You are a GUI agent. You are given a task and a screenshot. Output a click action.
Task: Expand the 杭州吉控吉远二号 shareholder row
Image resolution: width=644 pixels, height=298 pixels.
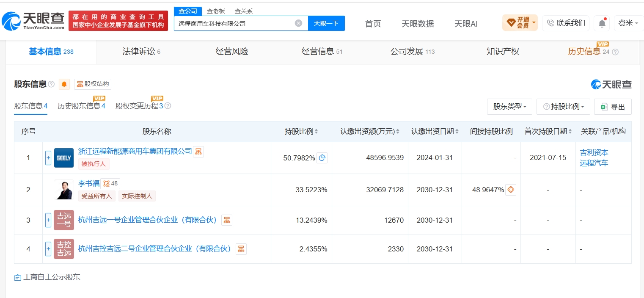click(x=48, y=249)
